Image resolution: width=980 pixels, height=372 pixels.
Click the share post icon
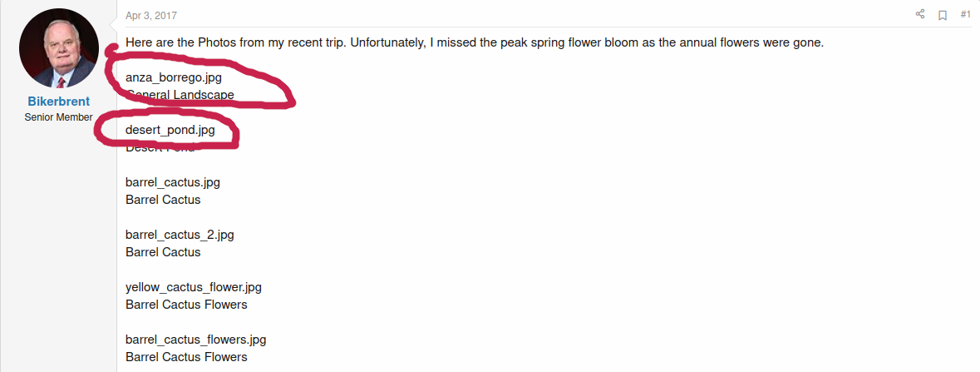coord(920,15)
